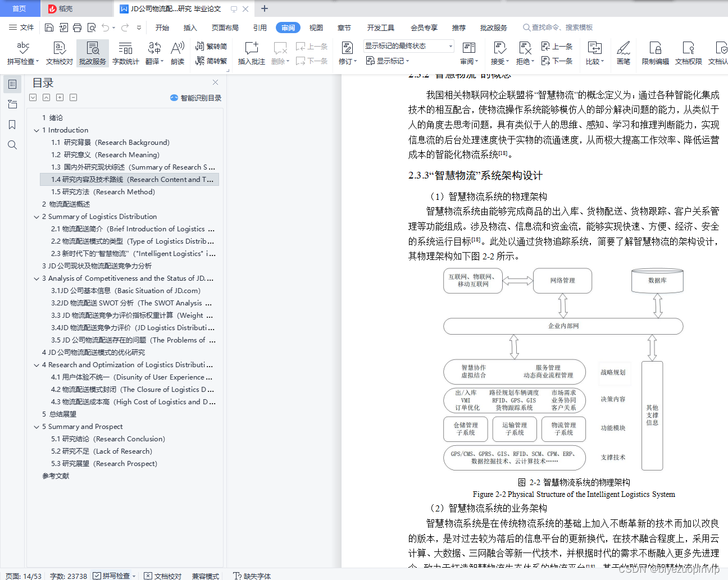Click the 拒绝 reject change icon
The width and height of the screenshot is (728, 580).
(x=525, y=48)
